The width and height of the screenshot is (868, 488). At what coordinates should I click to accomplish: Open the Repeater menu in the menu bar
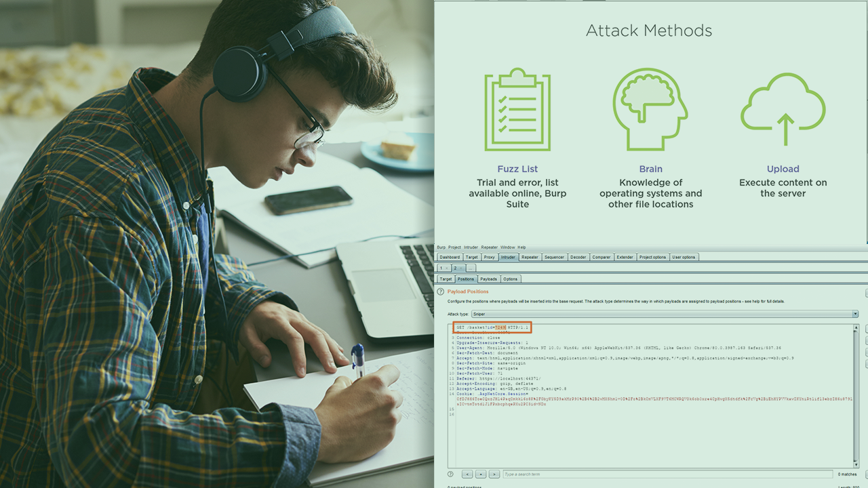click(x=489, y=247)
